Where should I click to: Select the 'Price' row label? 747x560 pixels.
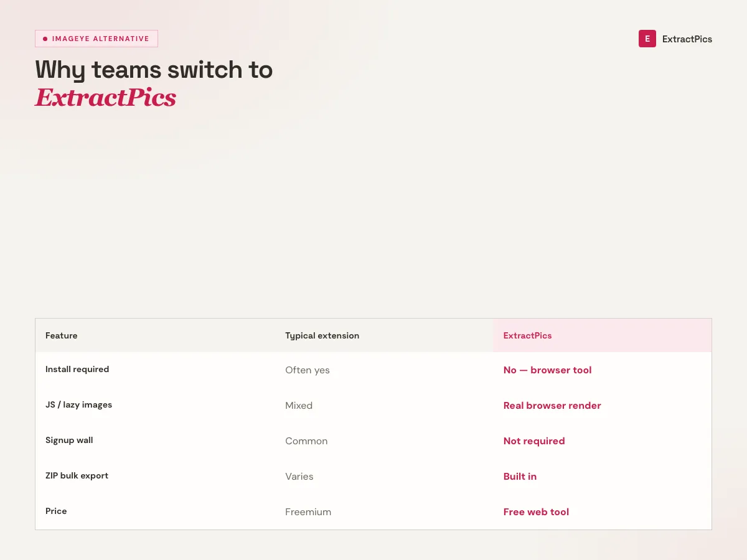point(56,511)
